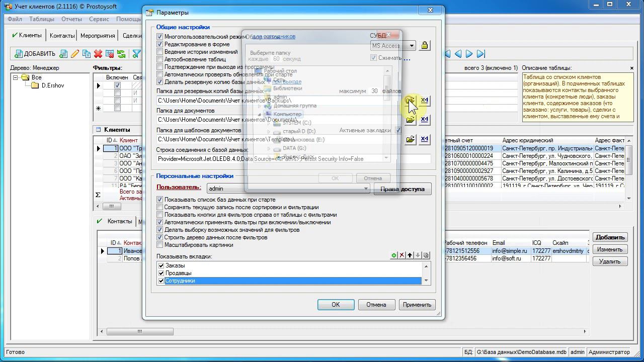Browse for the document templates folder
644x362 pixels.
(411, 139)
